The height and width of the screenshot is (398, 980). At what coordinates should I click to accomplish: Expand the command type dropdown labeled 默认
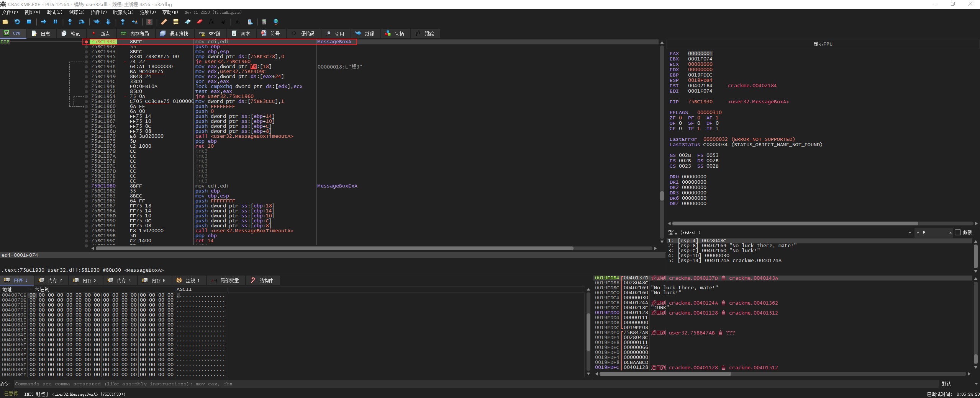[958, 384]
